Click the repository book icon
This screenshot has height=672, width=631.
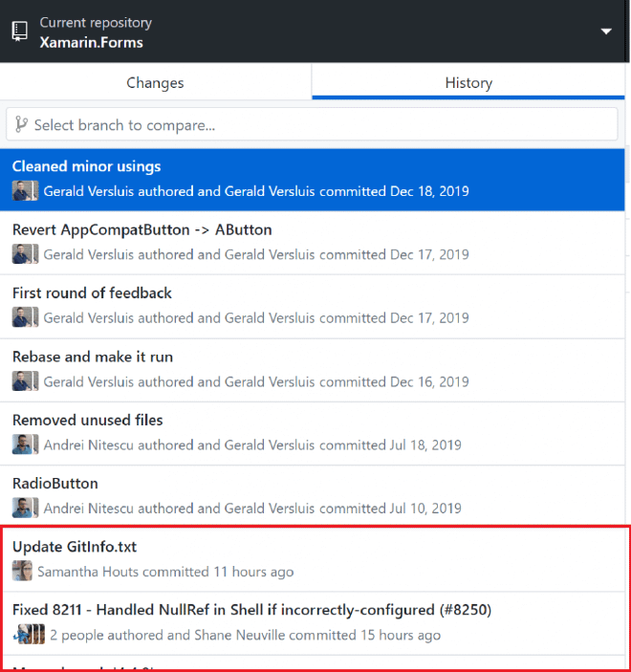pos(20,32)
